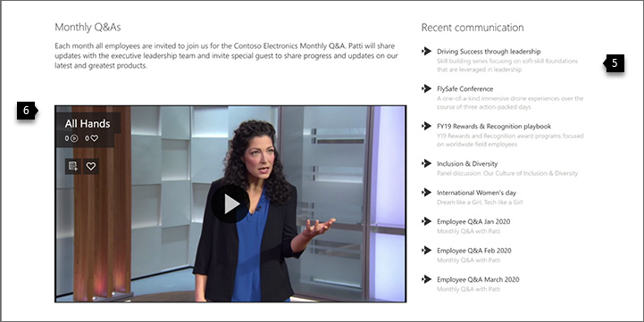Open FY19 Rewards & Recognition playbook
The height and width of the screenshot is (322, 644).
[x=494, y=126]
